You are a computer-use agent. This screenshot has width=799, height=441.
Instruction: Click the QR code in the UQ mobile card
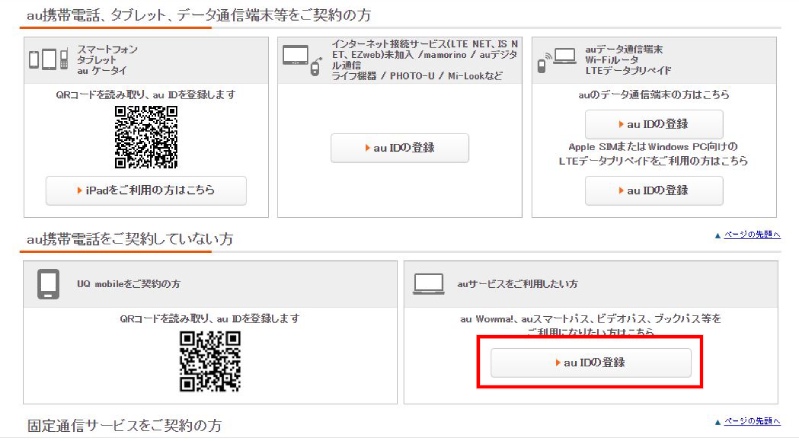pos(210,359)
